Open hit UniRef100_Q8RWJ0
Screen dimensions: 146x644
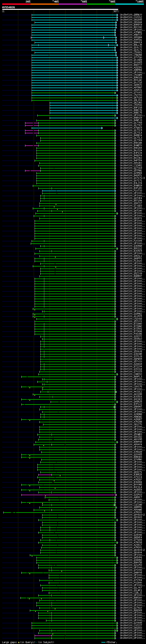tap(131, 15)
